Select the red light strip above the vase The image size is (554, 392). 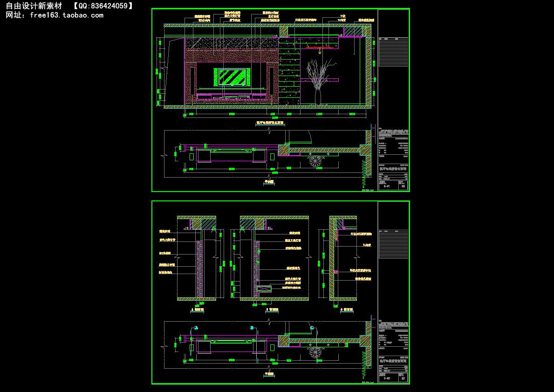(320, 47)
